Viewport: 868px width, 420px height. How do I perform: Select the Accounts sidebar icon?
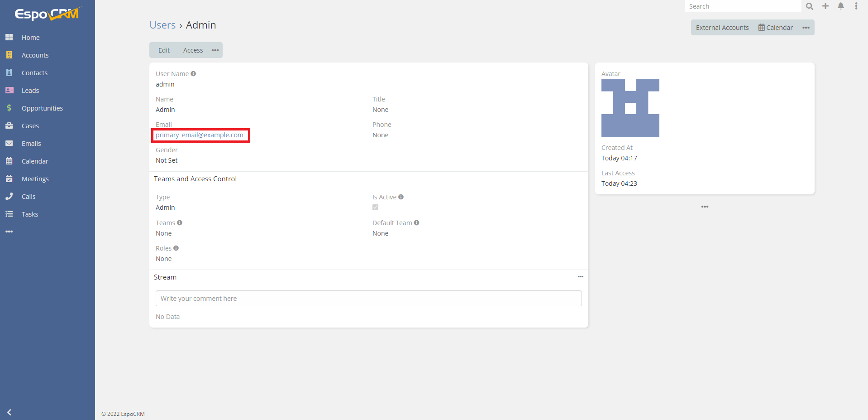coord(10,55)
